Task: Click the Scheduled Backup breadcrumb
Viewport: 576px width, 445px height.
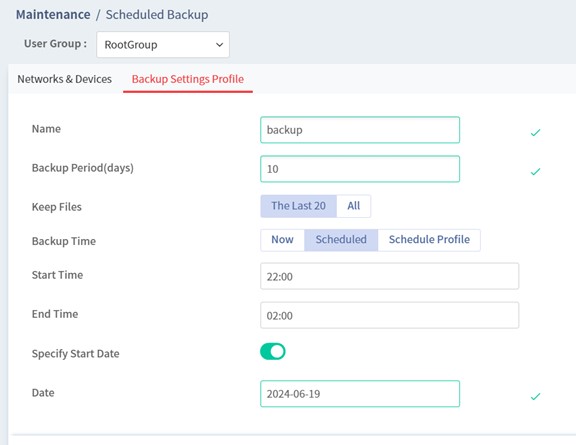Action: [157, 15]
